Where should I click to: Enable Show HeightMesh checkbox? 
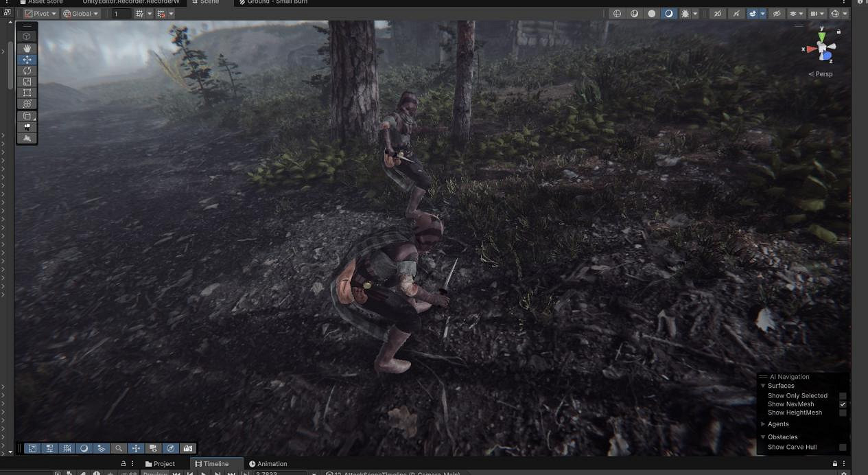(843, 413)
